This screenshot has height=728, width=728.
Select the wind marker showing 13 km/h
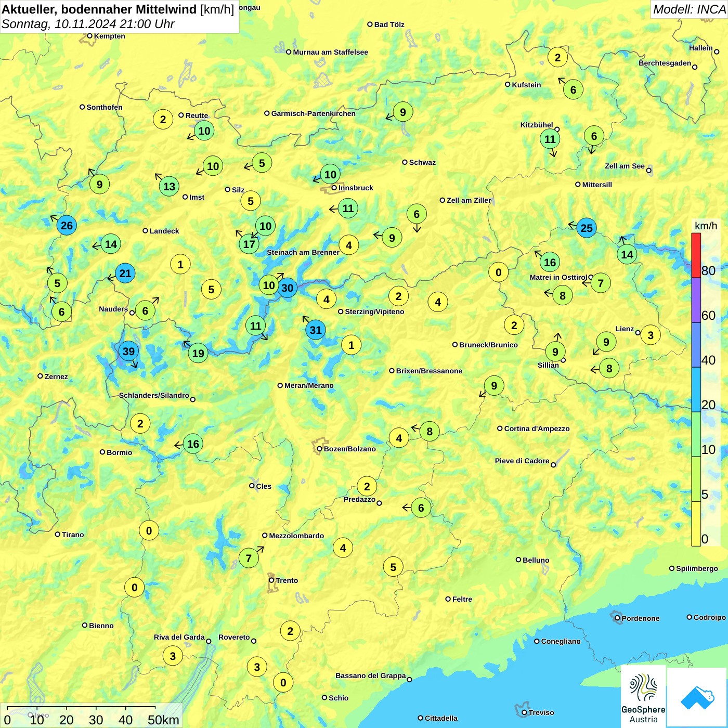click(x=169, y=186)
